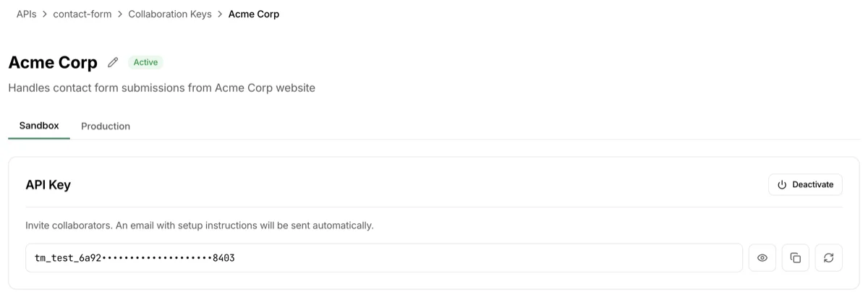Copy the API key to clipboard
Image resolution: width=868 pixels, height=297 pixels.
tap(796, 258)
